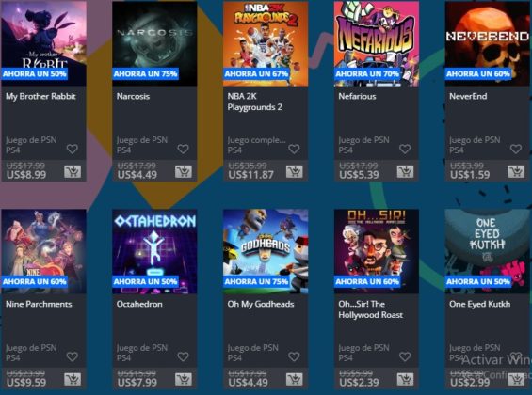Add Octahedron to the shopping cart

click(x=184, y=379)
